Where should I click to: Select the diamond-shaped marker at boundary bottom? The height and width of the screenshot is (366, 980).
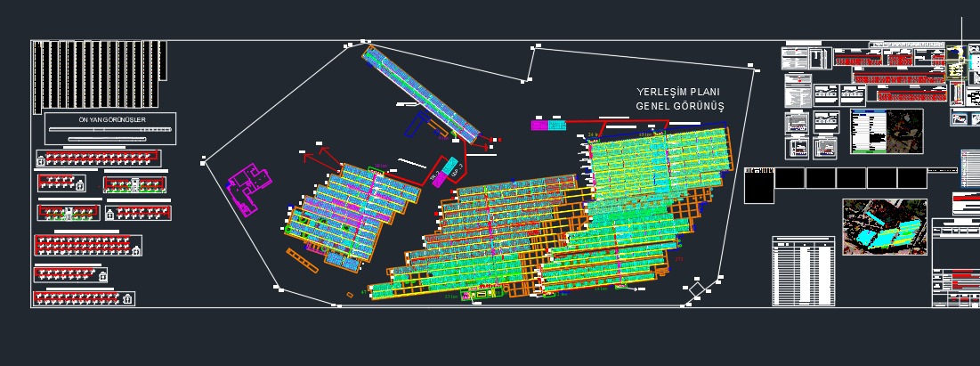pos(697,290)
